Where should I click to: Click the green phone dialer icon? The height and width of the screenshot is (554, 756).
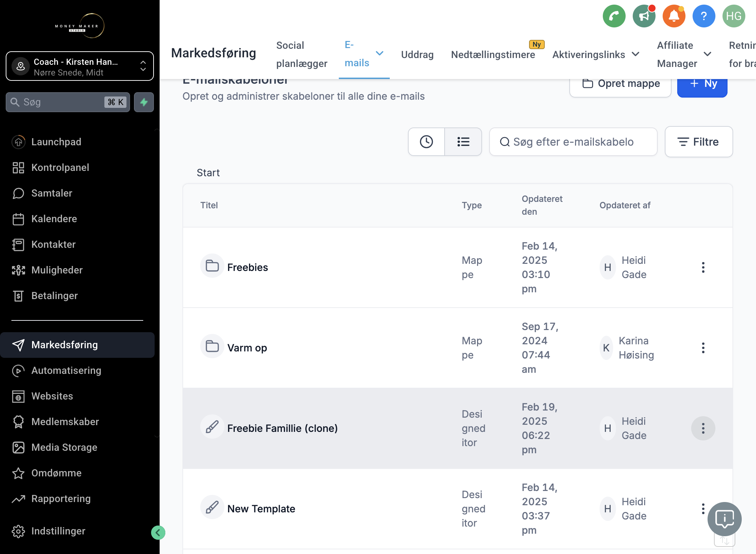tap(614, 16)
